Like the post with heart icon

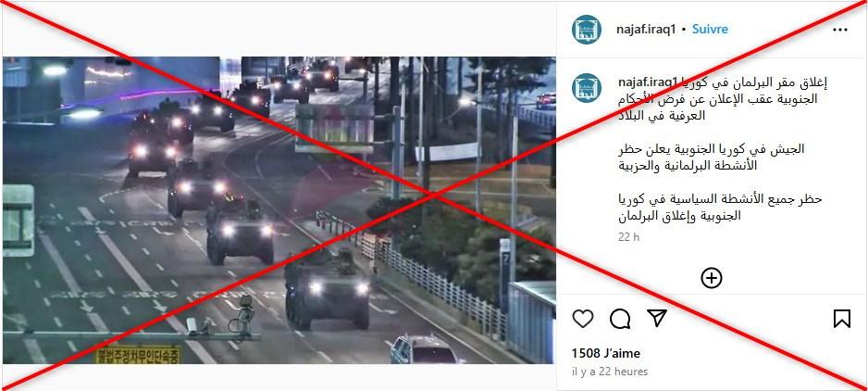coord(582,319)
